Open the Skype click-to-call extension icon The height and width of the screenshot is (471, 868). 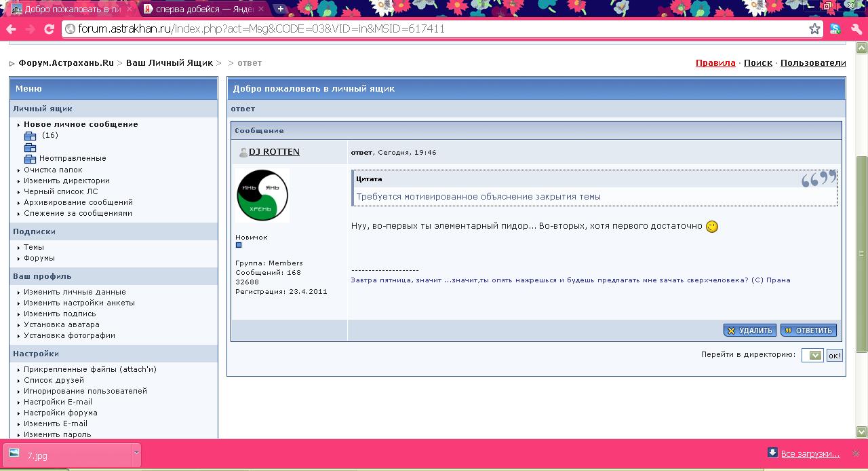click(x=835, y=29)
